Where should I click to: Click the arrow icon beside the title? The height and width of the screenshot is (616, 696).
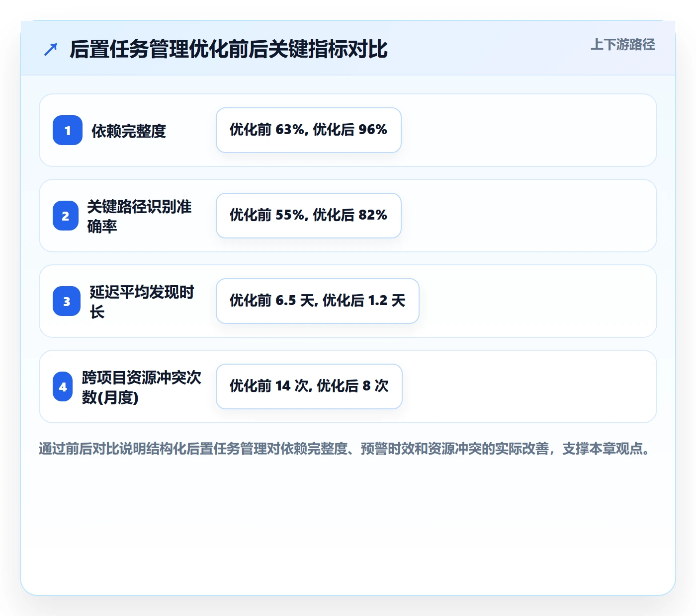pos(51,50)
